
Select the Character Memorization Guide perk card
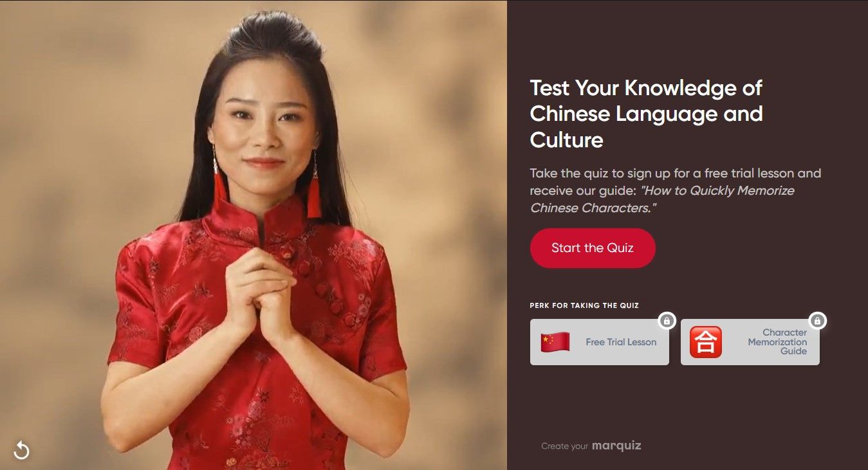750,342
